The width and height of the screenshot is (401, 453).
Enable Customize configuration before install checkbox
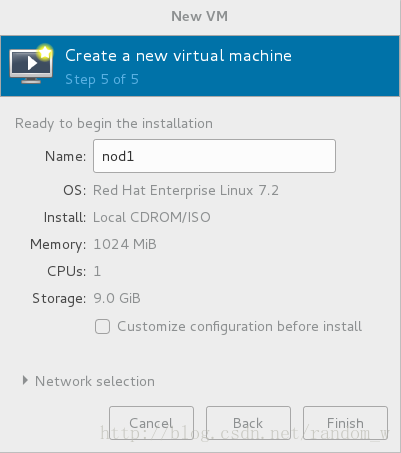pos(102,326)
